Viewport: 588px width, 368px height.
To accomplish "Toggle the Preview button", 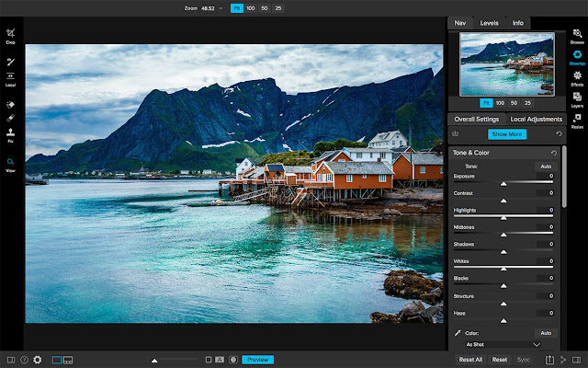I will 258,360.
